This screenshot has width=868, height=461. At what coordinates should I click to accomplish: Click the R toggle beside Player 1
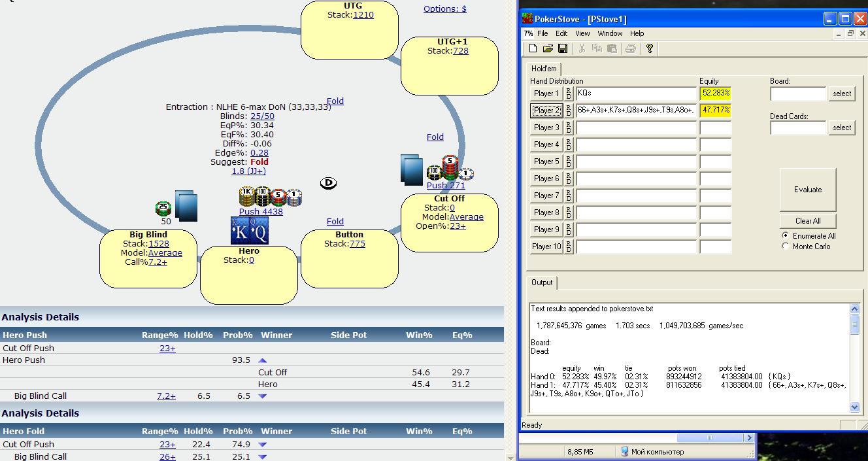[569, 90]
